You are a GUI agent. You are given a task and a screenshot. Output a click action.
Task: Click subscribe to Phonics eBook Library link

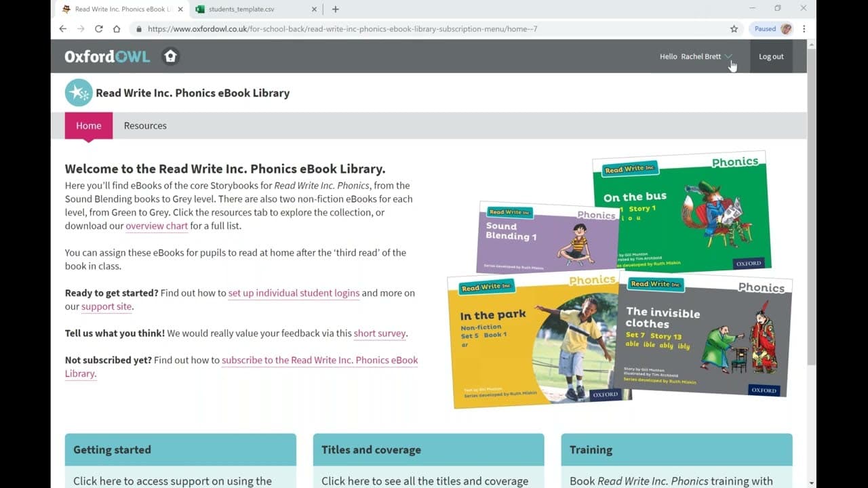[241, 367]
